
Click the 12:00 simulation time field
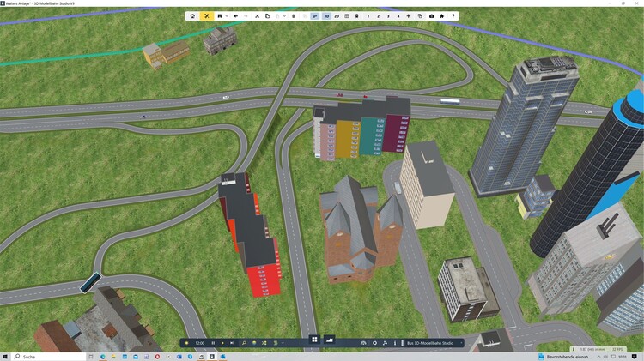pyautogui.click(x=200, y=343)
